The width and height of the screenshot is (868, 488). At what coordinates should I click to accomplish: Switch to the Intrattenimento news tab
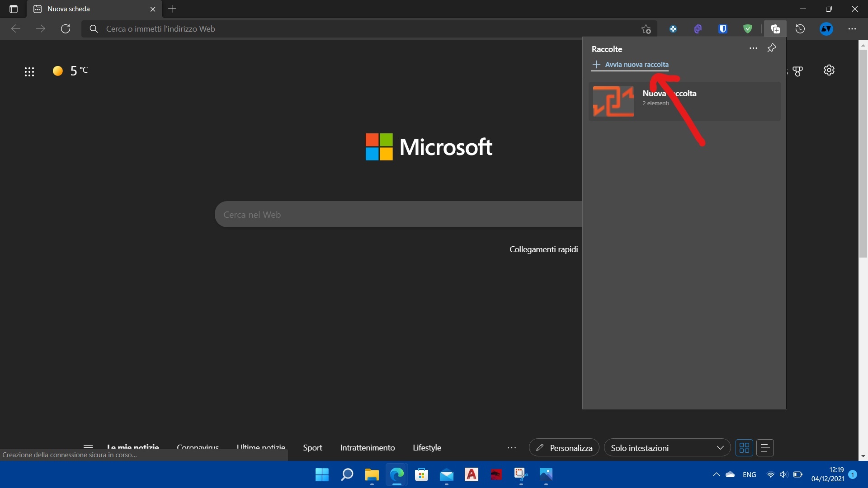click(368, 448)
